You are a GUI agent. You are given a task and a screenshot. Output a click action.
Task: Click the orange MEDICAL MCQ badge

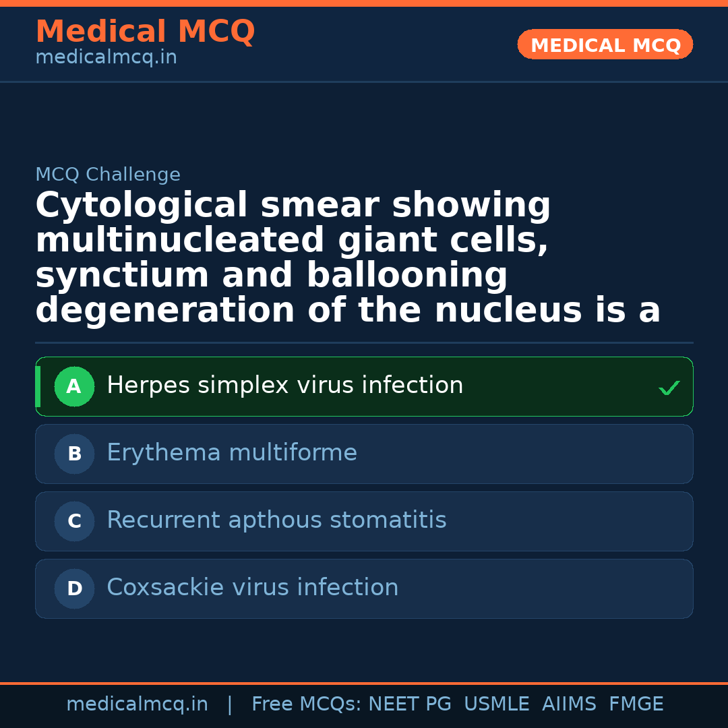(x=605, y=45)
